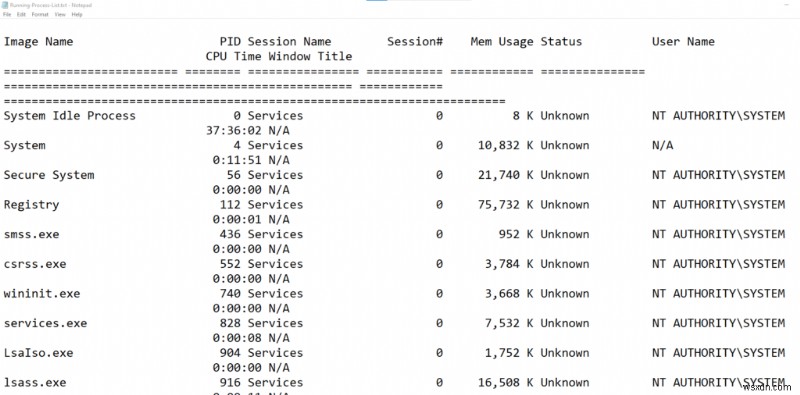Click the '16,508 K' memory value

tap(506, 382)
